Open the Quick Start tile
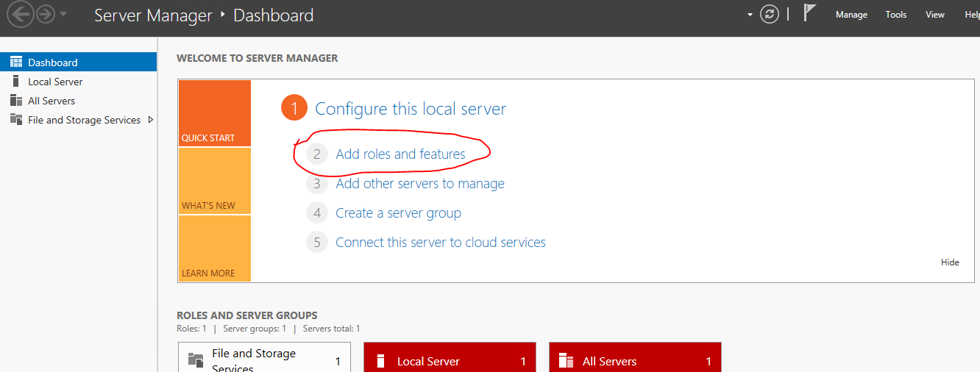980x372 pixels. (214, 113)
